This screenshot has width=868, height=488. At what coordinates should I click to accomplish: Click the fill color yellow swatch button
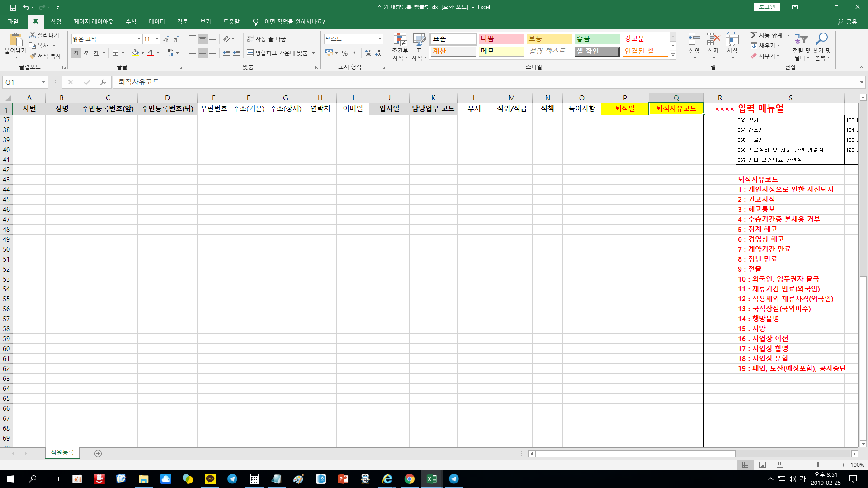click(x=135, y=53)
